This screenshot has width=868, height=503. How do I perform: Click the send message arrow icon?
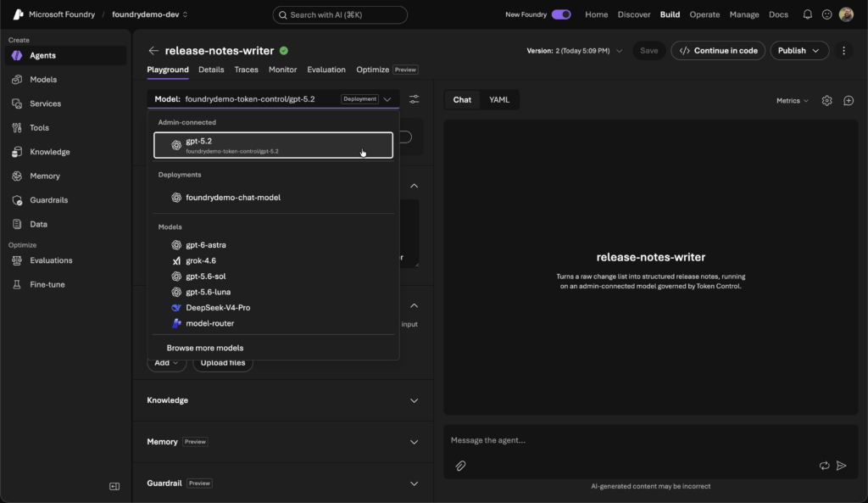click(x=842, y=466)
